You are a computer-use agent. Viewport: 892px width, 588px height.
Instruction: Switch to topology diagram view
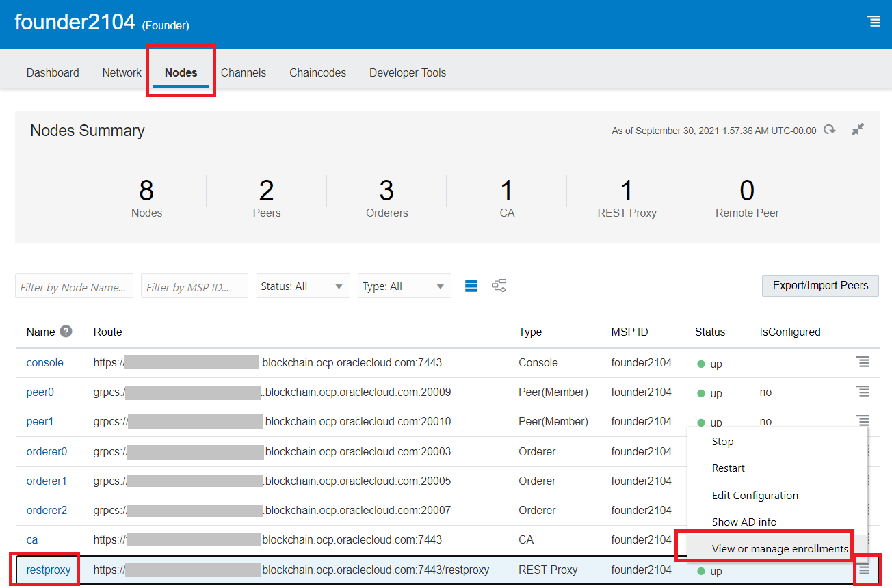pos(499,286)
